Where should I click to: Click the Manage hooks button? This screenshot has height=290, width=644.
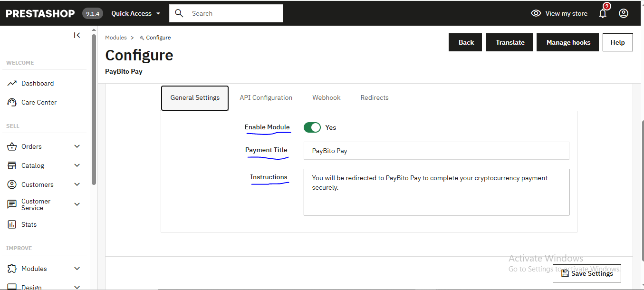point(567,42)
